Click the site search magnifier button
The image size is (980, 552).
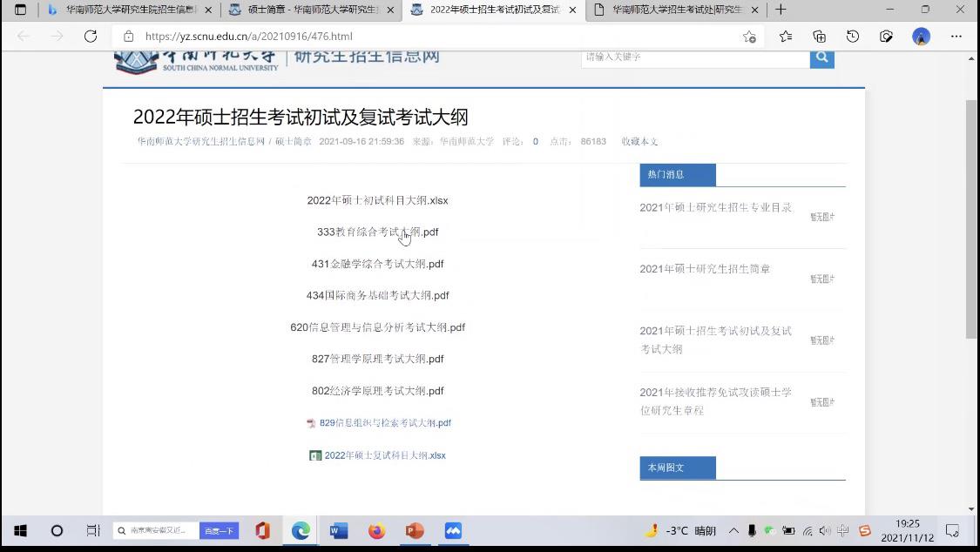click(x=821, y=57)
